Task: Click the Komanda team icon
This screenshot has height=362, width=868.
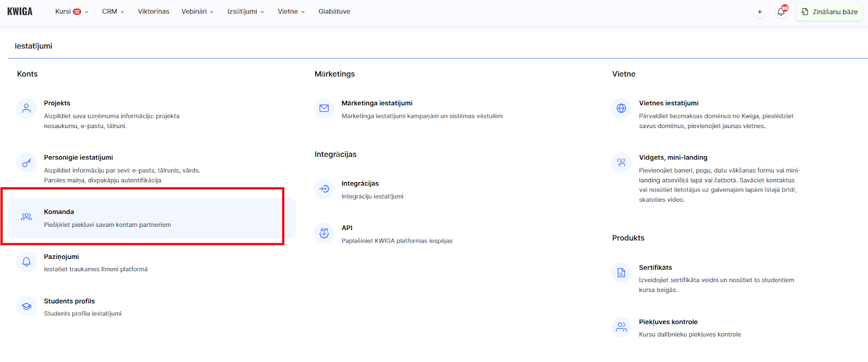Action: pyautogui.click(x=26, y=217)
